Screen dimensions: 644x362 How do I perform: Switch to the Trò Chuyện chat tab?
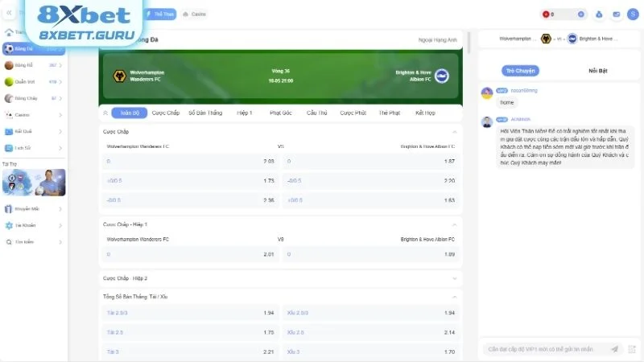[520, 71]
